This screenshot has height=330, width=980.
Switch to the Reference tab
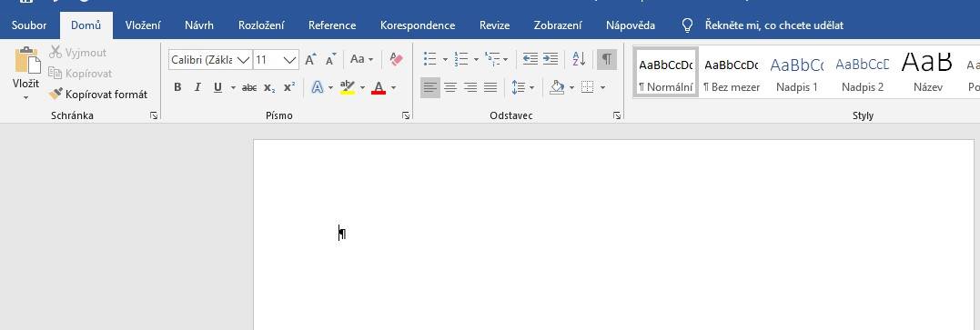click(x=332, y=25)
